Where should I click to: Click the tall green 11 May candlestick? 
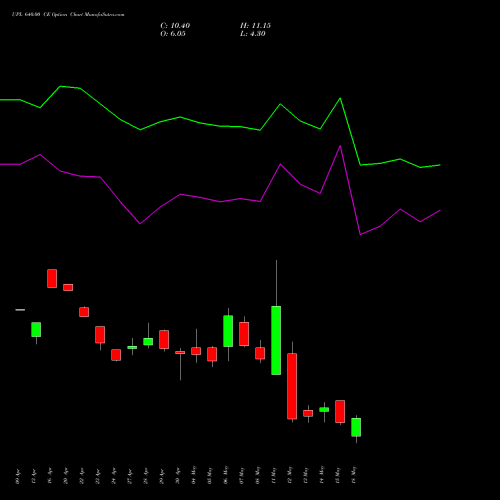(276, 340)
